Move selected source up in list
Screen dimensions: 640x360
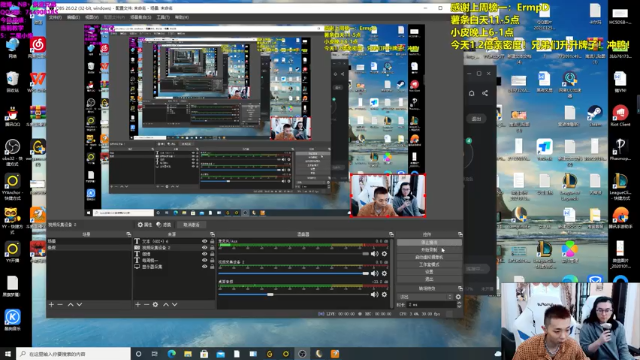[166, 304]
